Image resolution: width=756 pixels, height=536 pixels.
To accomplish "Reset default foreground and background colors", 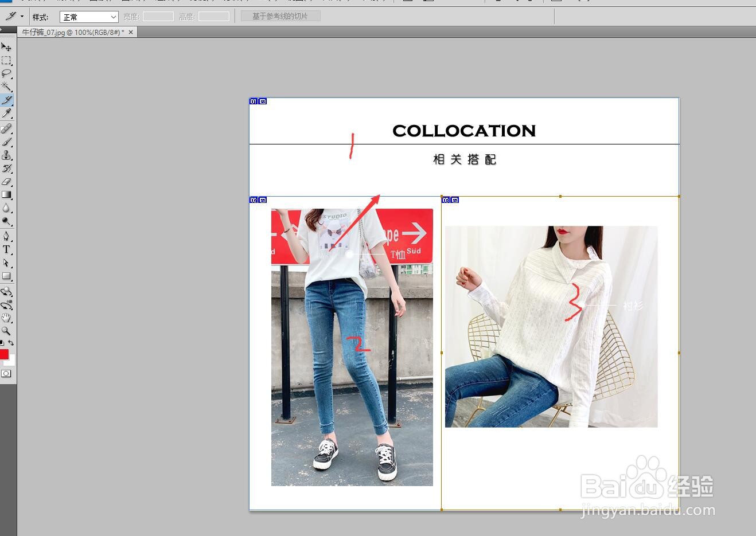I will [x=2, y=343].
